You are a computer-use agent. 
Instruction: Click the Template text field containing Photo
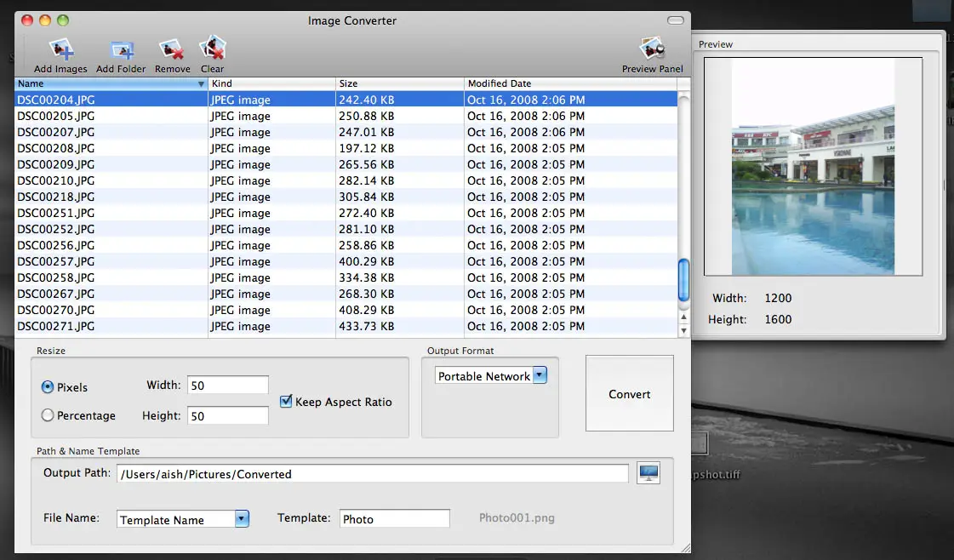tap(394, 518)
